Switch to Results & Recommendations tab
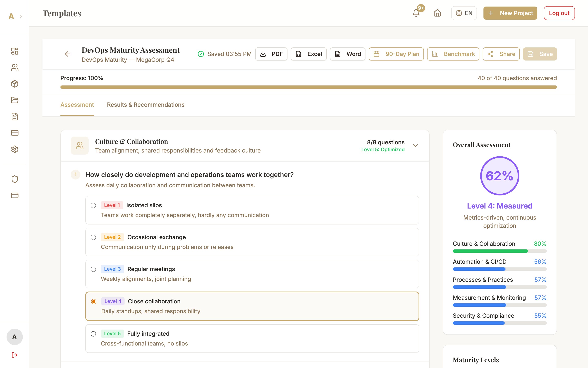Image resolution: width=588 pixels, height=368 pixels. click(x=146, y=105)
